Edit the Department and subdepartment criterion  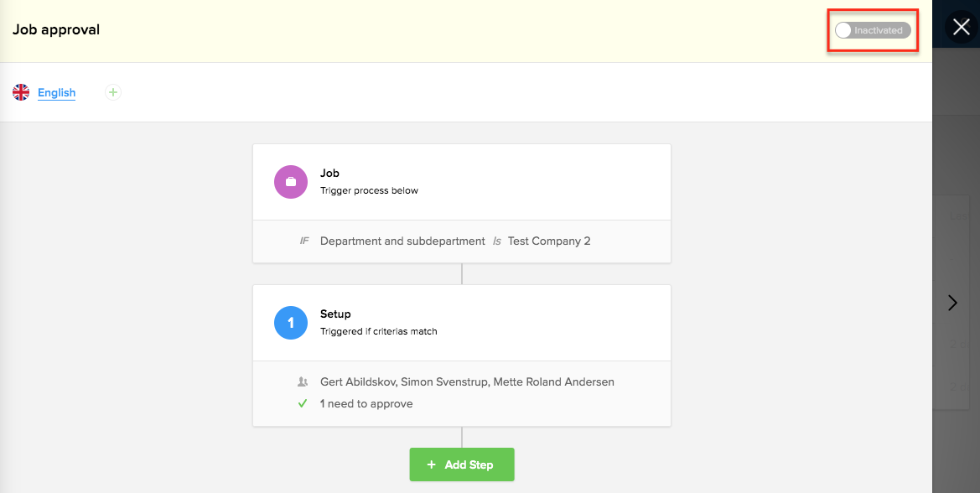tap(402, 241)
